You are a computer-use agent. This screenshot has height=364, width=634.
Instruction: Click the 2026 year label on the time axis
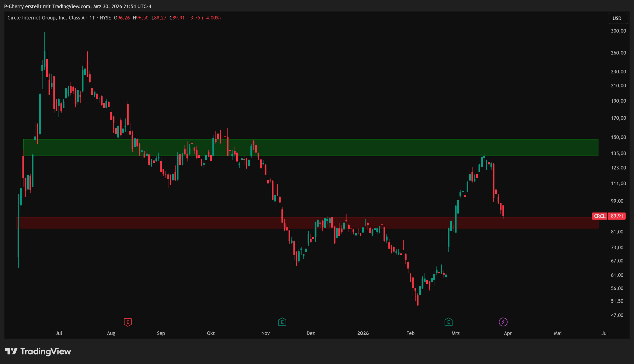coord(363,333)
